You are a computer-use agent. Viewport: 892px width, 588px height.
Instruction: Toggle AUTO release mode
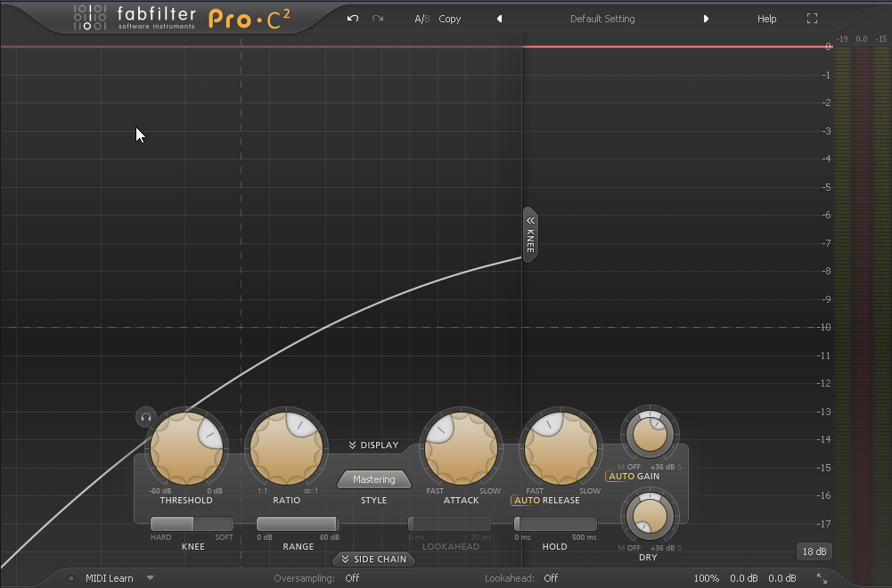pyautogui.click(x=527, y=501)
